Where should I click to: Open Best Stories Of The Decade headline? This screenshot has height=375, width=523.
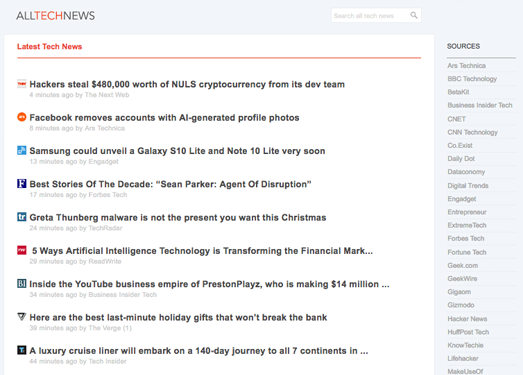[170, 184]
